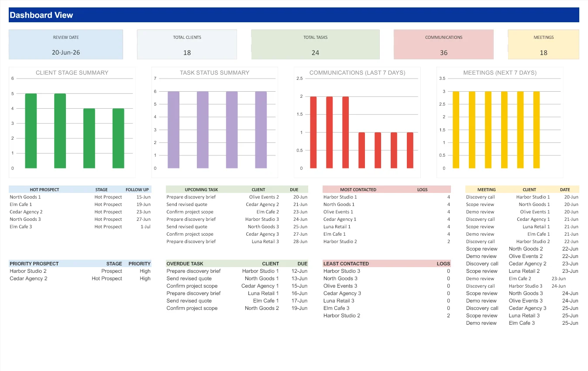Click North Goods 2 in Overdue Task table
Image resolution: width=588 pixels, height=371 pixels.
pos(262,308)
